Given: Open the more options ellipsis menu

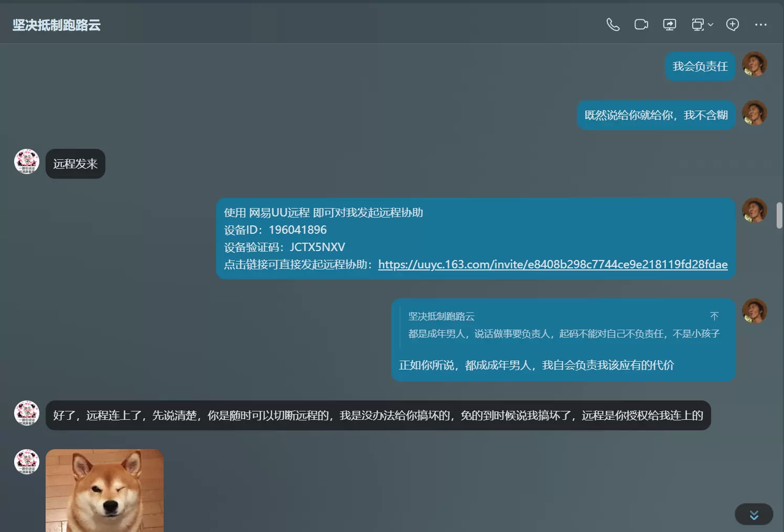Looking at the screenshot, I should 761,25.
